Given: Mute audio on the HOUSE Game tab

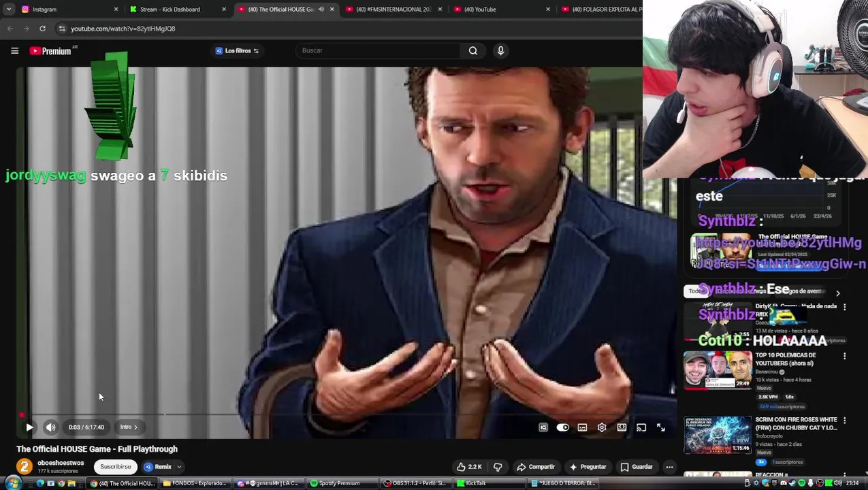Looking at the screenshot, I should [321, 10].
